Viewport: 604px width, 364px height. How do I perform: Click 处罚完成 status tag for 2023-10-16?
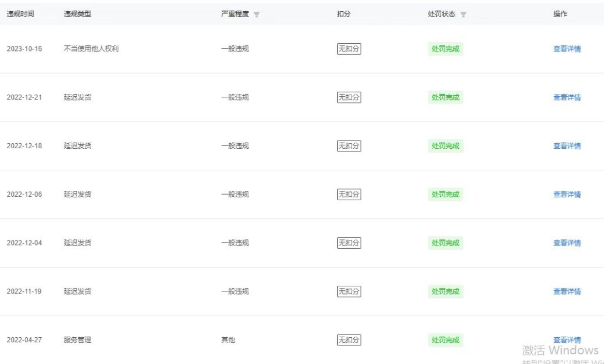(445, 49)
